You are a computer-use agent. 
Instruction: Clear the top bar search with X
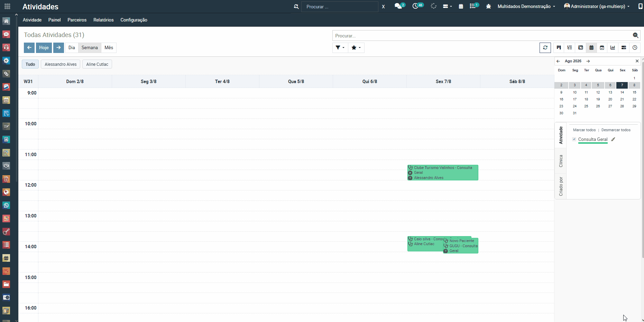coord(383,7)
